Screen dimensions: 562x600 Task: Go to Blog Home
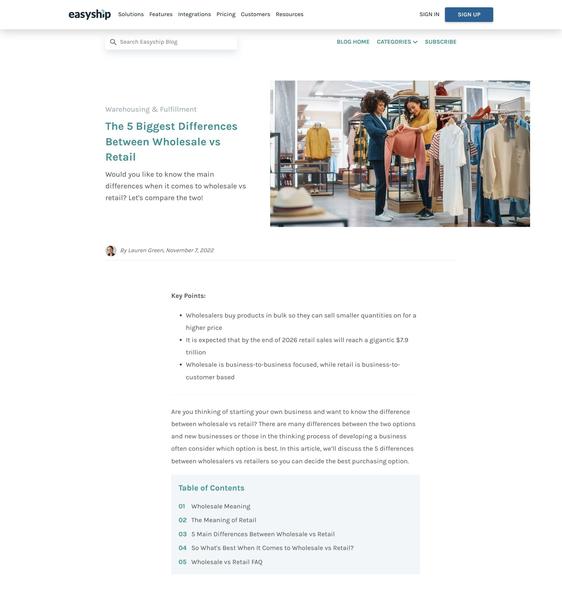click(353, 42)
